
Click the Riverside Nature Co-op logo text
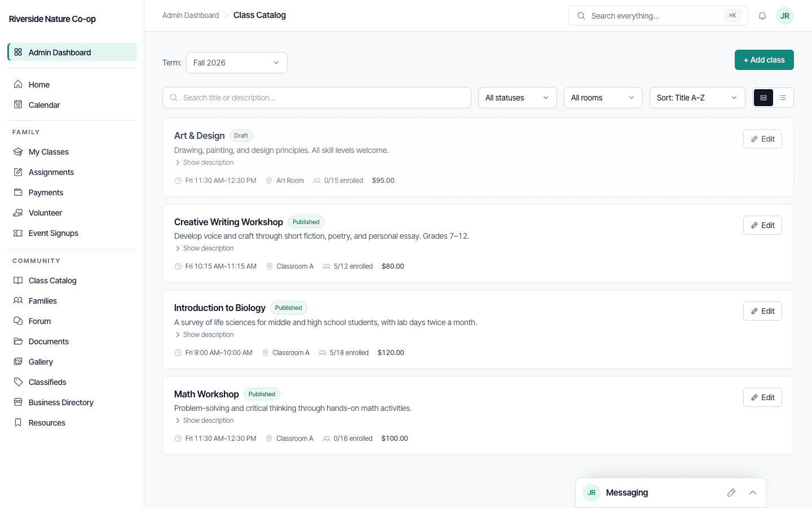coord(52,19)
